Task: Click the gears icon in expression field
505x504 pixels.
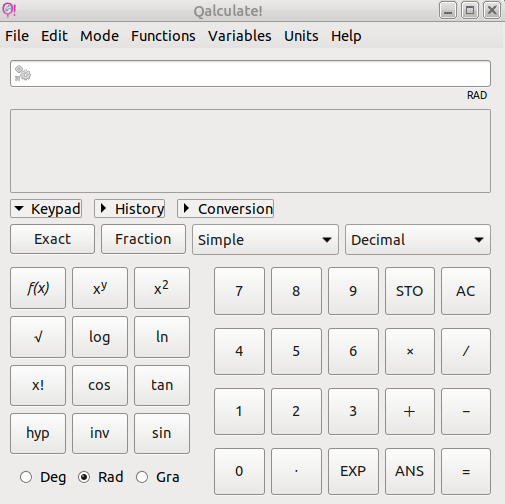Action: (x=23, y=73)
